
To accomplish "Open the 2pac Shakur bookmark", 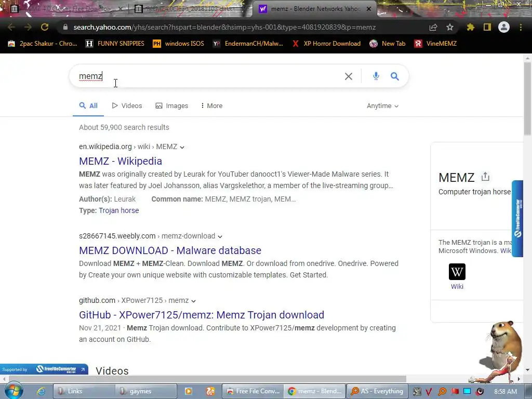I will pyautogui.click(x=43, y=44).
